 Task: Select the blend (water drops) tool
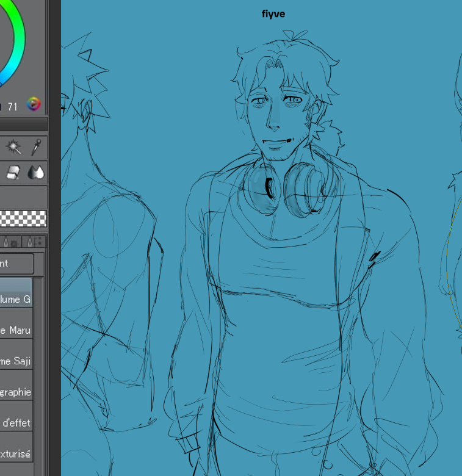pos(36,172)
